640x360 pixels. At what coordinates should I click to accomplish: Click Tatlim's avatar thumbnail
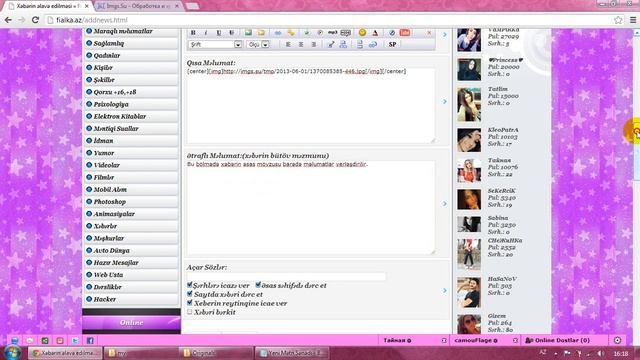[x=469, y=105]
